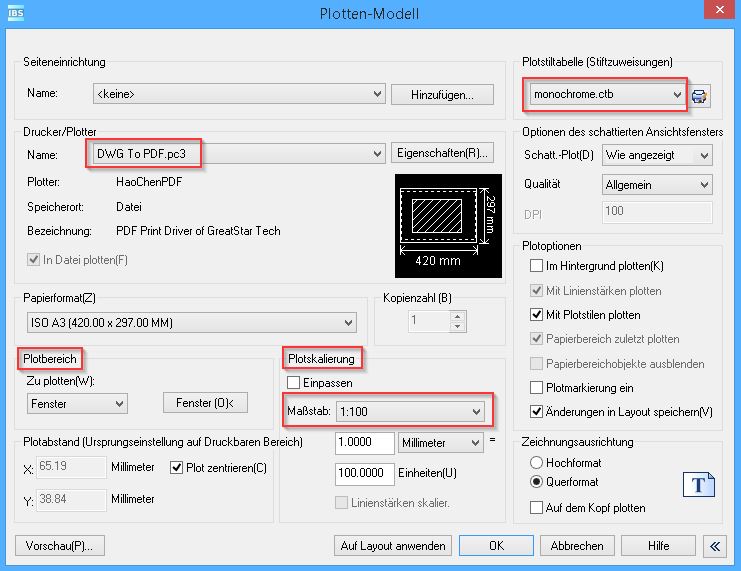Open Schatt.-Plot dropdown Wie angezeigt
Image resolution: width=741 pixels, height=571 pixels.
point(657,155)
